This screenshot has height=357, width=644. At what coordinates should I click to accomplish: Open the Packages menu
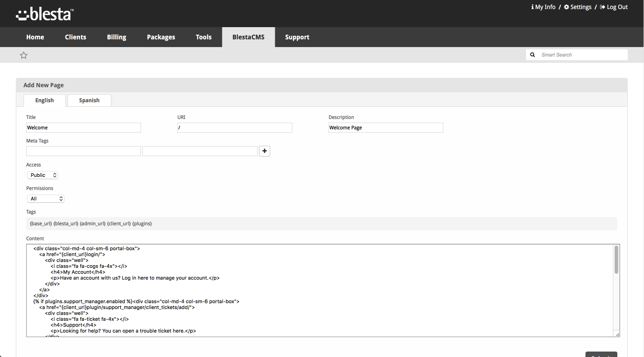161,37
